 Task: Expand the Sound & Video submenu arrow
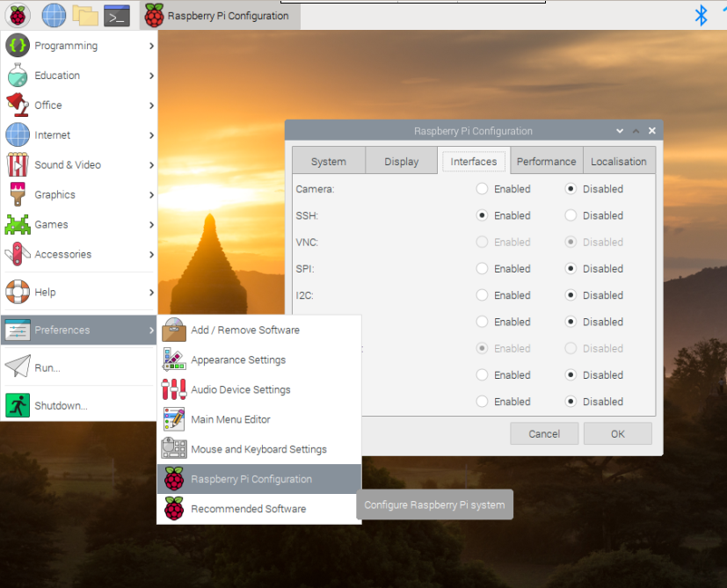click(151, 164)
